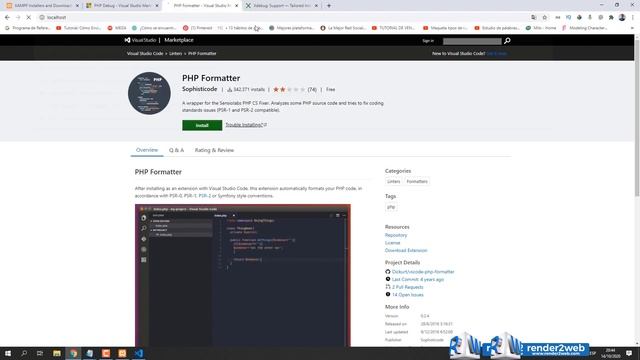
Task: Click the PHP Formatter round extension logo
Action: pyautogui.click(x=149, y=93)
